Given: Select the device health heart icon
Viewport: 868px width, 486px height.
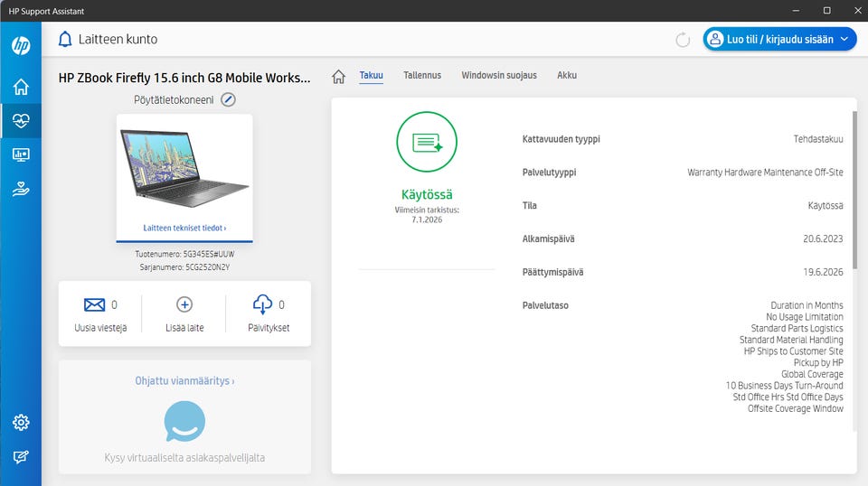Looking at the screenshot, I should (21, 120).
